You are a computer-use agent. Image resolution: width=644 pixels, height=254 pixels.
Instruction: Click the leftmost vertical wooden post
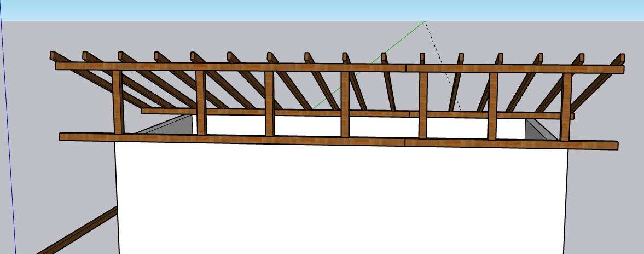pyautogui.click(x=118, y=101)
